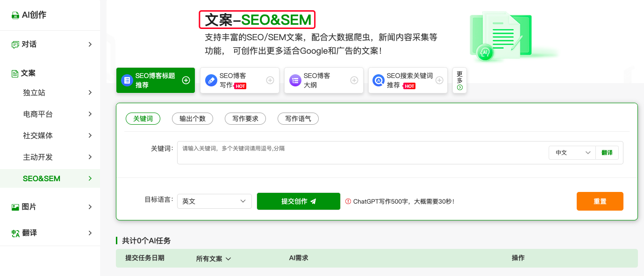
Task: Switch to the 写作语气 option pill
Action: point(298,119)
